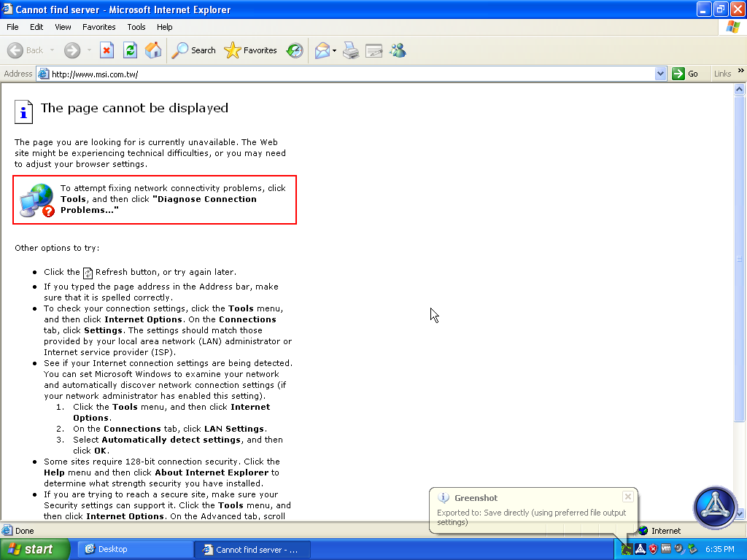Open the red security shield tray icon
This screenshot has width=747, height=560.
pos(653,549)
